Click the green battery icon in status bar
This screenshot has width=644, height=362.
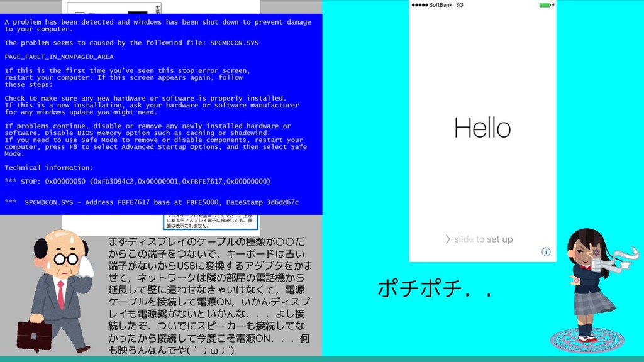click(x=547, y=5)
